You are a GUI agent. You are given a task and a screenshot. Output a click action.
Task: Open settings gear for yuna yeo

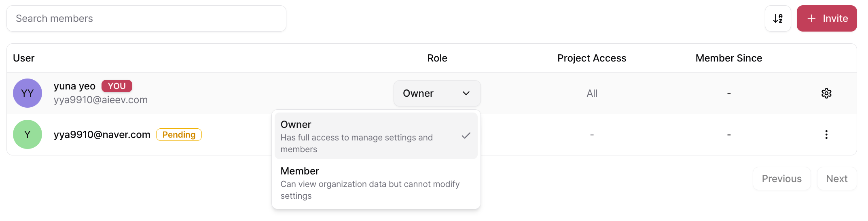click(x=826, y=93)
